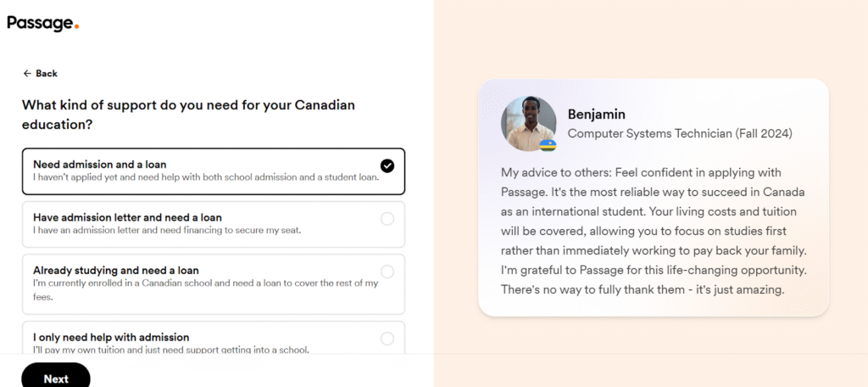Go back using the Back link
This screenshot has height=387, width=868.
point(40,73)
